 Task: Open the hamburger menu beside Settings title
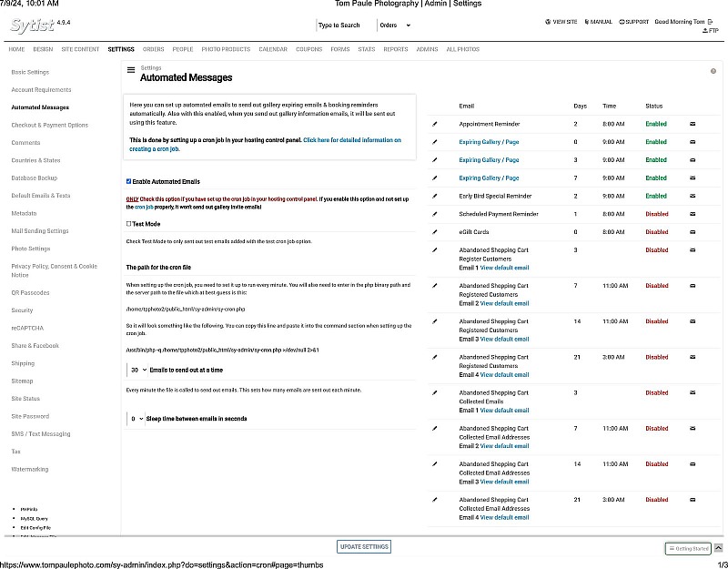tap(131, 70)
